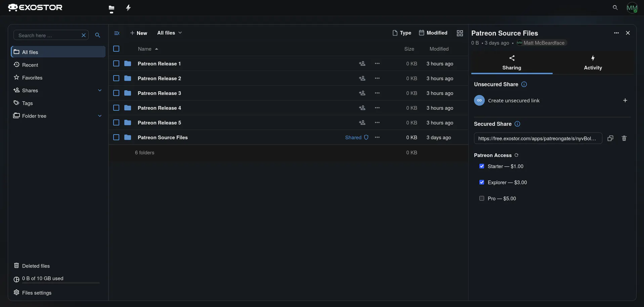Click the global search magnifier icon
This screenshot has height=307, width=644.
(615, 7)
